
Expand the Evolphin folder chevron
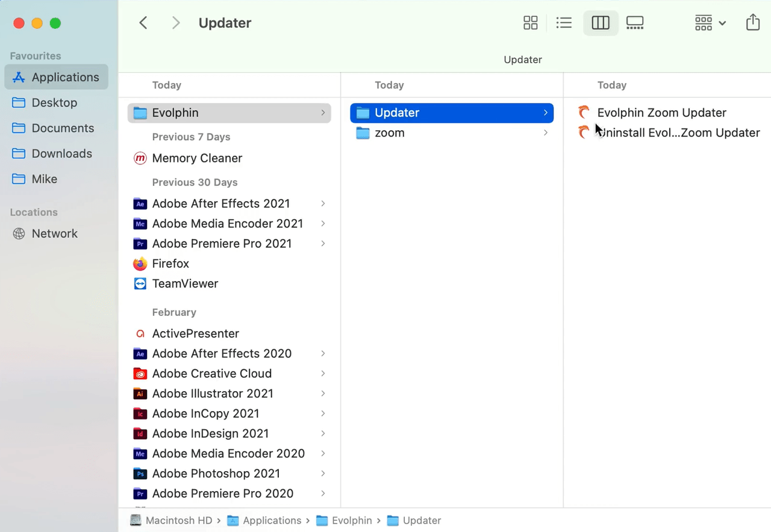323,113
